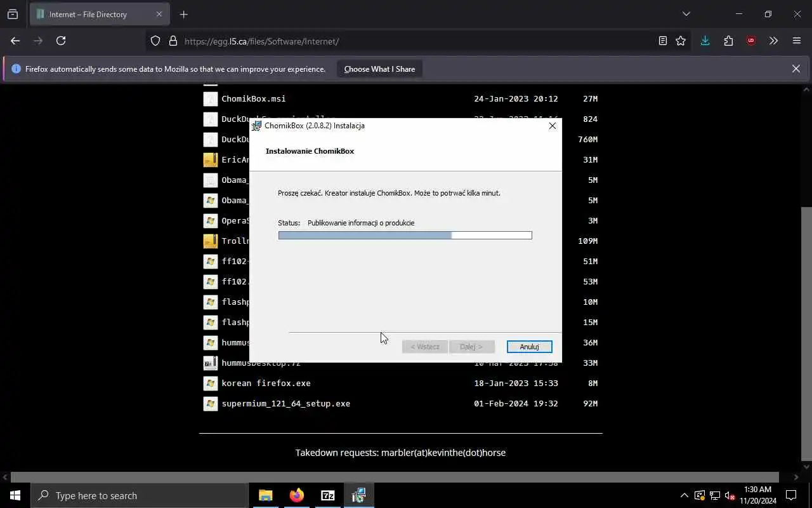Open ChomikBox.msi file link
Image resolution: width=812 pixels, height=508 pixels.
click(253, 98)
